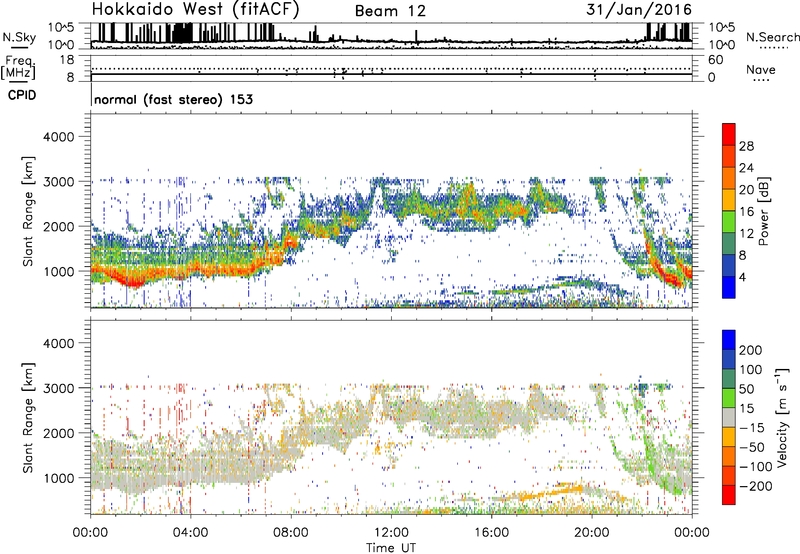The width and height of the screenshot is (800, 554).
Task: Click the 60 tick on Nave axis
Action: [x=715, y=60]
